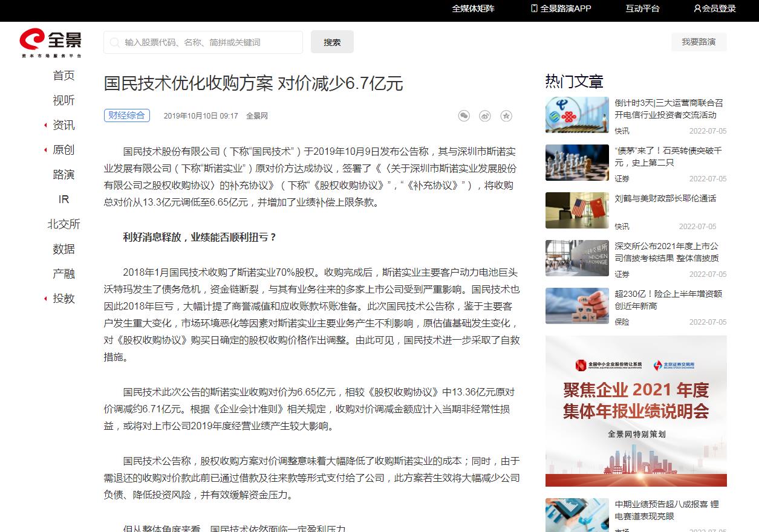Image resolution: width=759 pixels, height=532 pixels.
Task: Open 资讯 section in sidebar
Action: pyautogui.click(x=64, y=125)
